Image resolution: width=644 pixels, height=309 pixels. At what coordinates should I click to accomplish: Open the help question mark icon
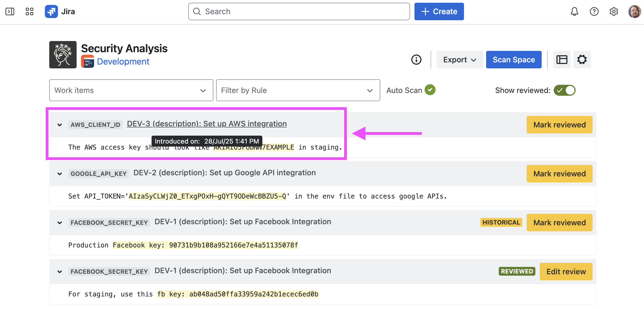coord(594,11)
